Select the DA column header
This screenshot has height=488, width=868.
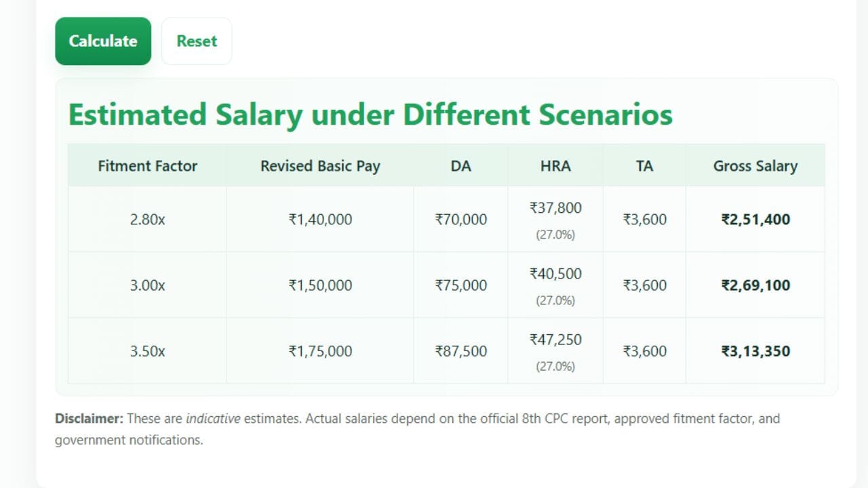[460, 166]
